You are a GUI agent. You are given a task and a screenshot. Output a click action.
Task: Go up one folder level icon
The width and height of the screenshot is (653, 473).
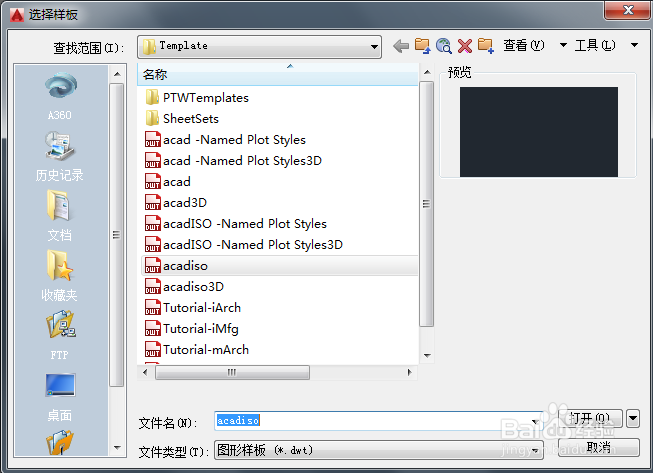422,46
